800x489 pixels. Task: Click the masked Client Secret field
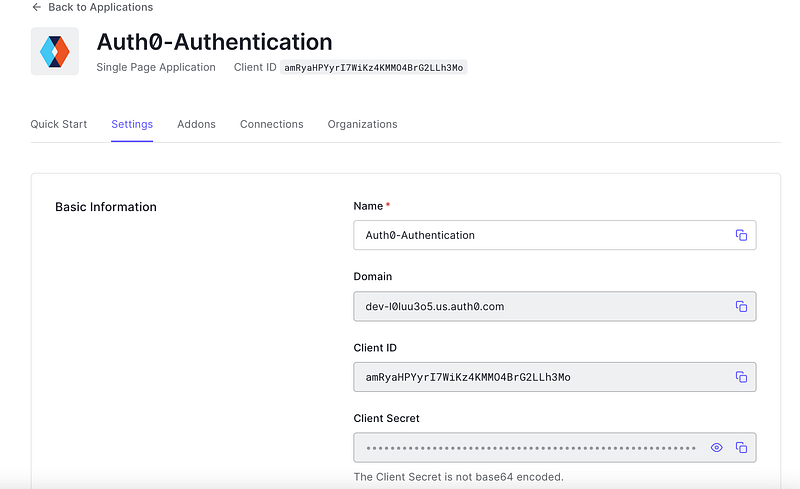tap(530, 448)
